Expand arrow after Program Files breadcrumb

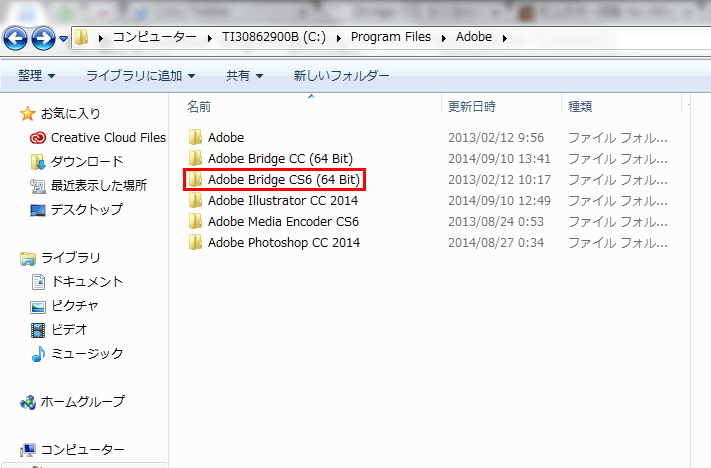pos(443,38)
